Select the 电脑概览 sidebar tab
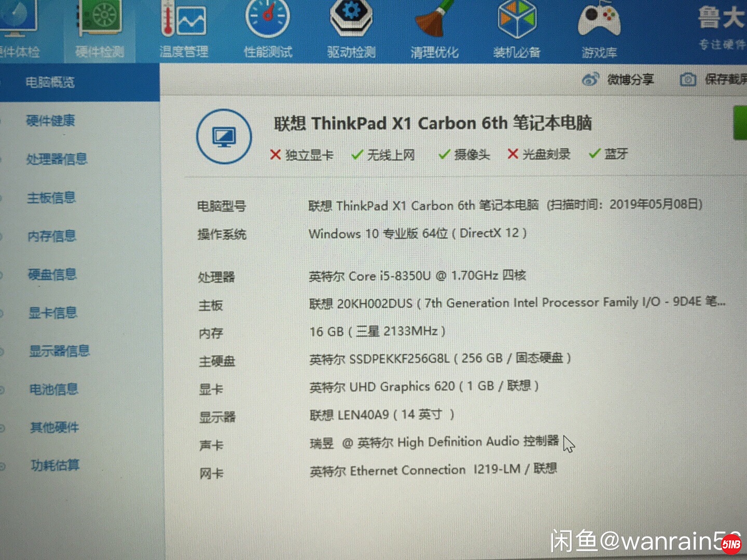This screenshot has height=560, width=747. 79,82
